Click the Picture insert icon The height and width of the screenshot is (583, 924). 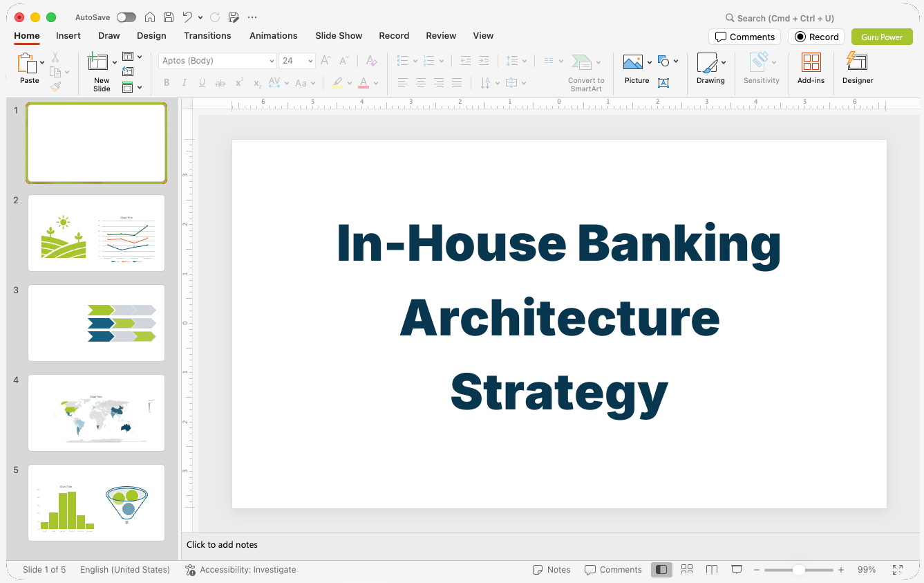pyautogui.click(x=633, y=62)
